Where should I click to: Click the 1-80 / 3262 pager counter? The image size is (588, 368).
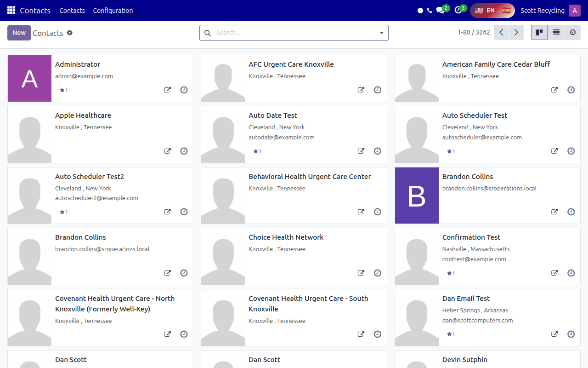coord(474,33)
